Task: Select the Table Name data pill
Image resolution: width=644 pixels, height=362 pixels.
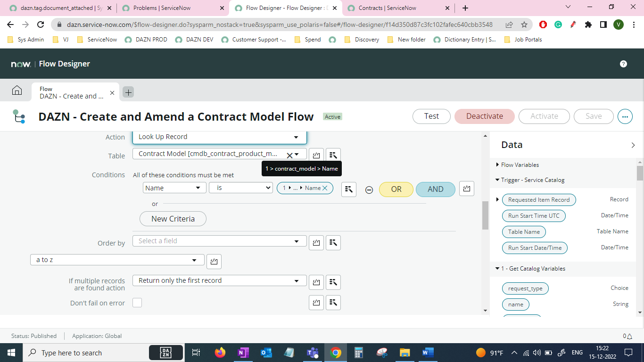Action: 524,232
